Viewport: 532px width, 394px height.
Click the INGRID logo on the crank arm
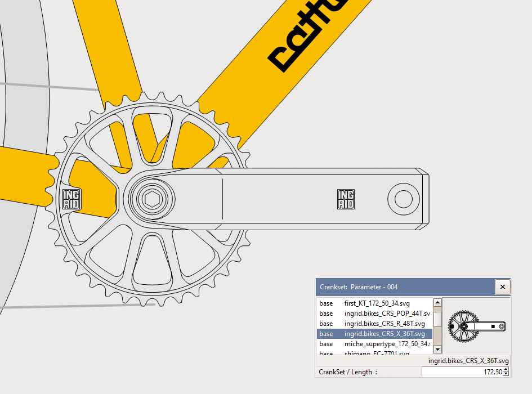346,199
